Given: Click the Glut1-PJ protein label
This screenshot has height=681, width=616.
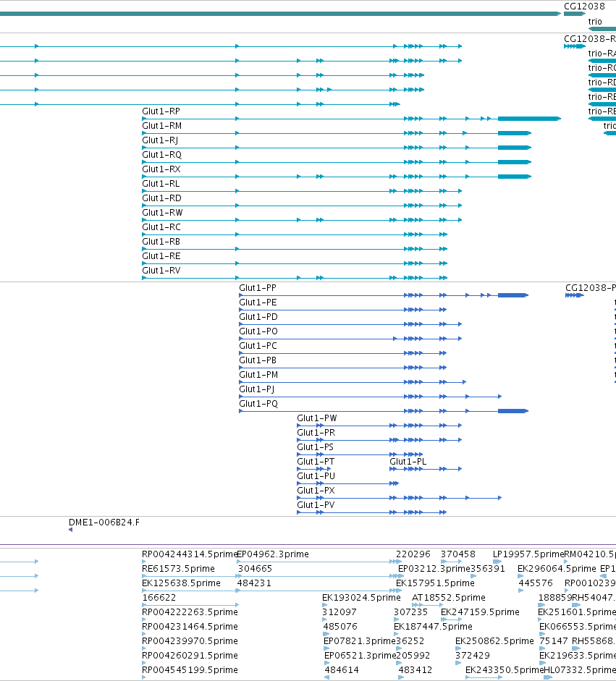Looking at the screenshot, I should pyautogui.click(x=257, y=389).
